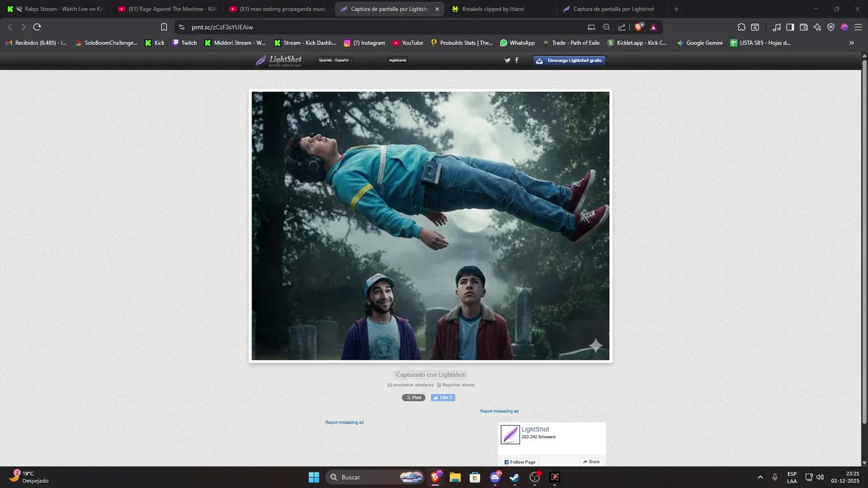Open the Lightshot Facebook icon
The image size is (868, 488).
click(517, 60)
